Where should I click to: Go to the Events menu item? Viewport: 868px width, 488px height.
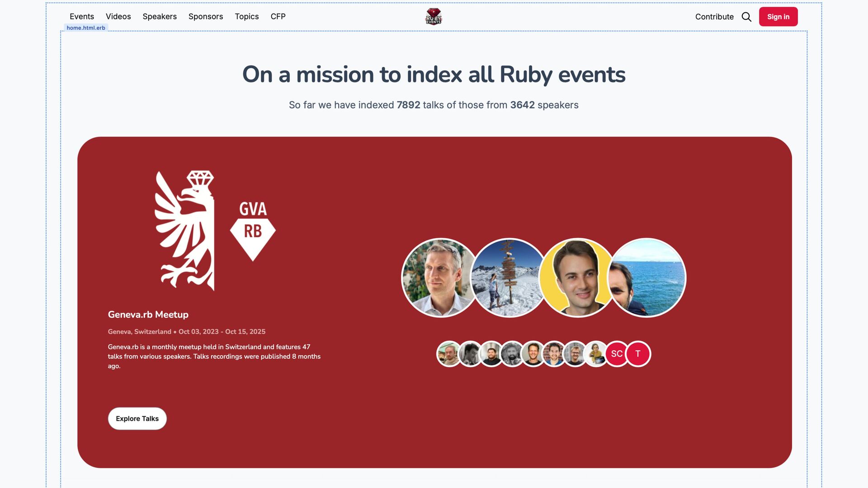click(x=82, y=17)
